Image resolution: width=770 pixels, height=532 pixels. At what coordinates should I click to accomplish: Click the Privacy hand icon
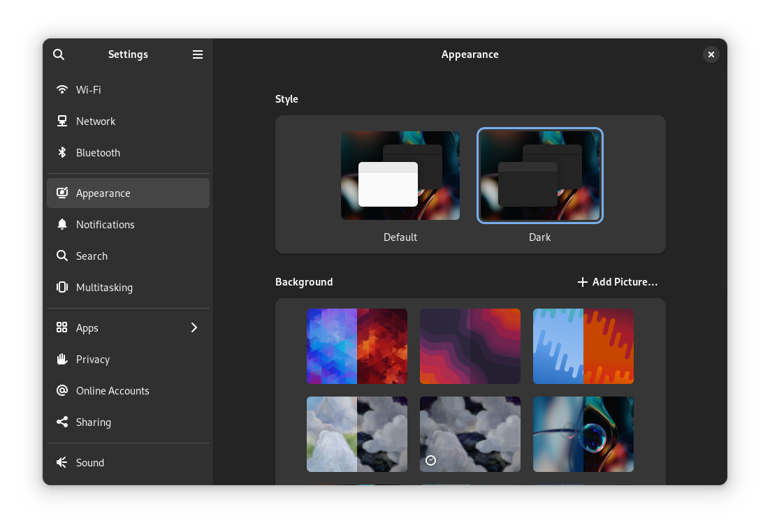pos(62,359)
